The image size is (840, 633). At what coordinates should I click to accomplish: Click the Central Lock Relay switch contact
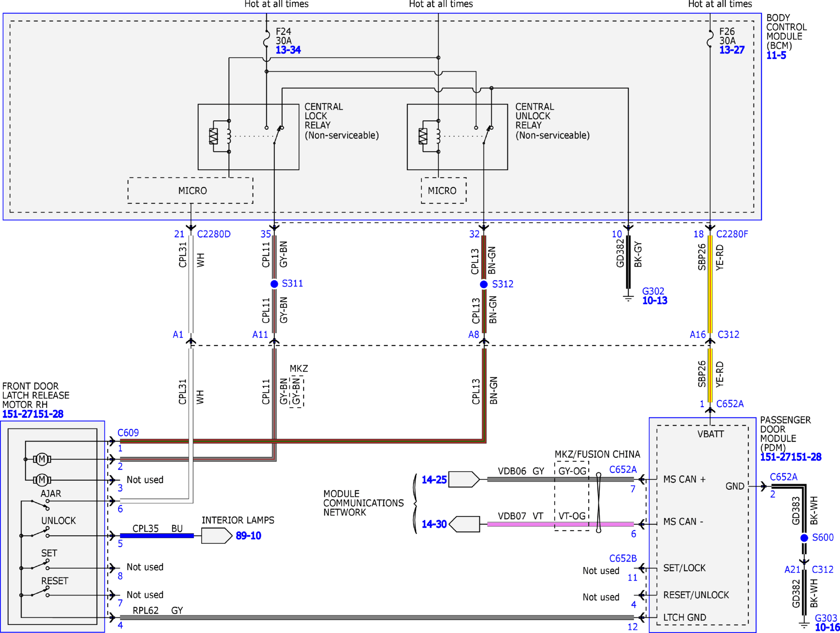pos(277,135)
